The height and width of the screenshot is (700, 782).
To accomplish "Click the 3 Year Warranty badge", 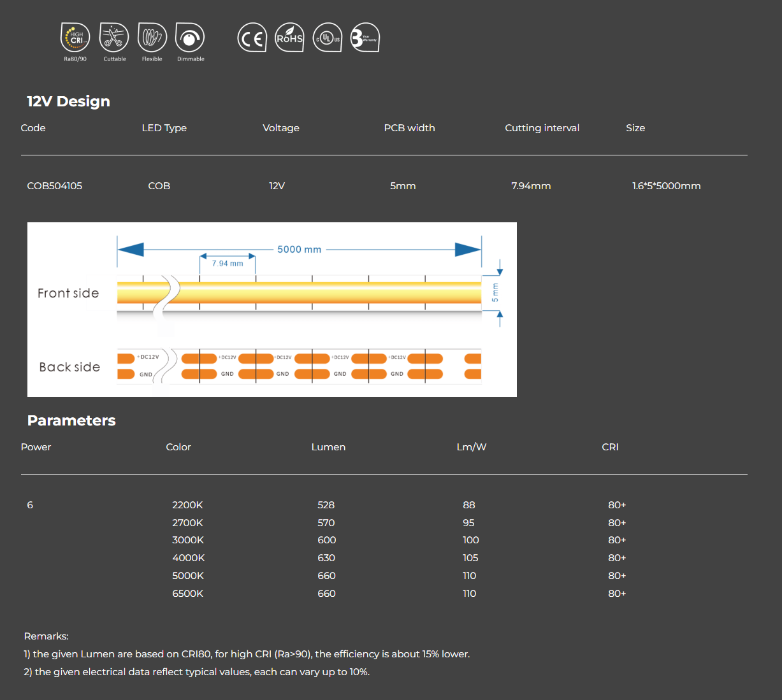I will tap(365, 38).
